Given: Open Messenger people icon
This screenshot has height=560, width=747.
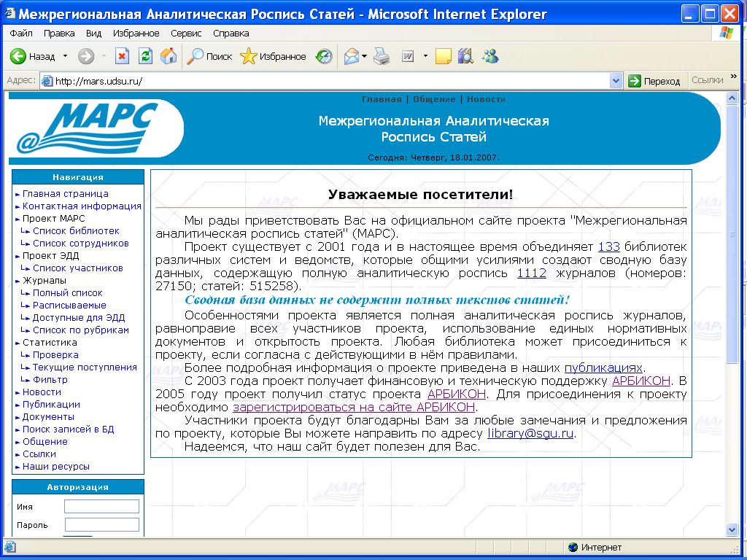Looking at the screenshot, I should click(489, 56).
